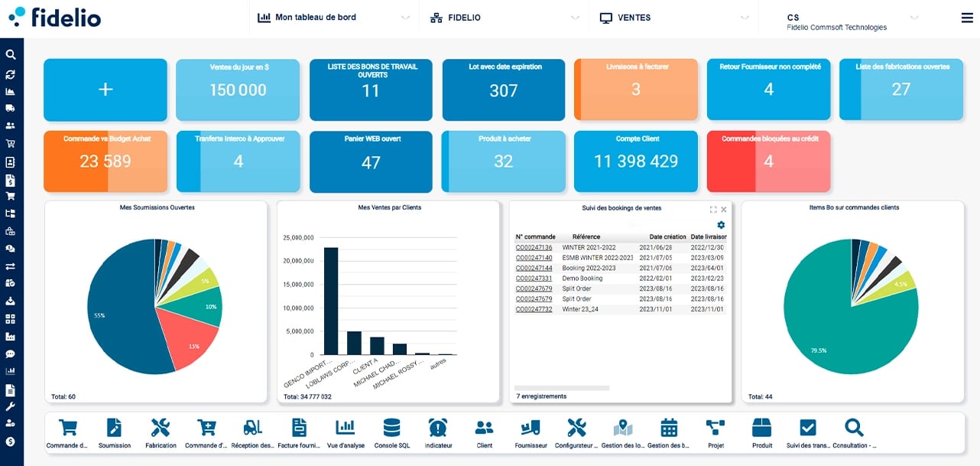The image size is (980, 466).
Task: Open the Indicateur alarm shortcut
Action: 438,433
